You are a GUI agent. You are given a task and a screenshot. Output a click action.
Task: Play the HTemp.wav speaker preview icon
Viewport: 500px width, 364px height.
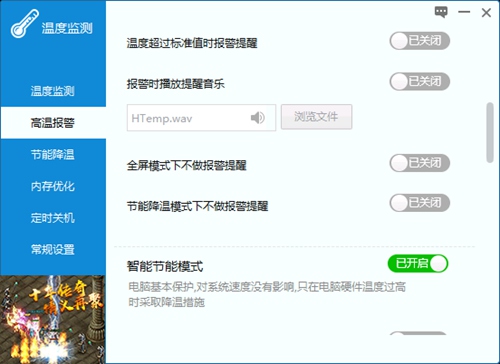(x=257, y=118)
